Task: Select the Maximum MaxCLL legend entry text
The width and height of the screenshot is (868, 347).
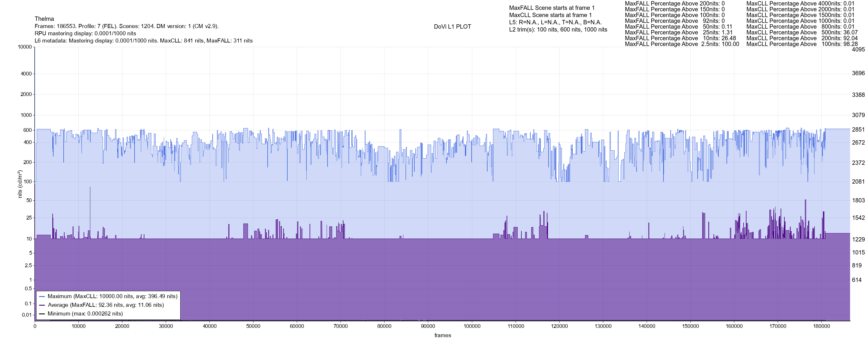Action: (112, 296)
